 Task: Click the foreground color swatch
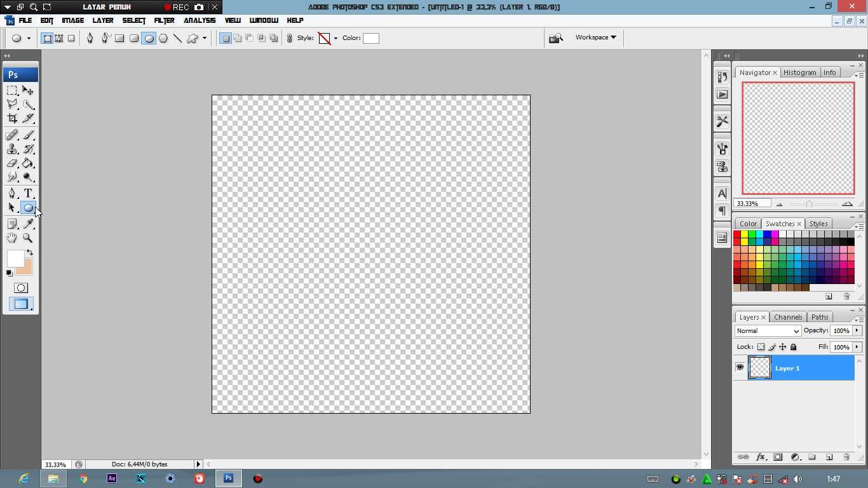pyautogui.click(x=16, y=258)
